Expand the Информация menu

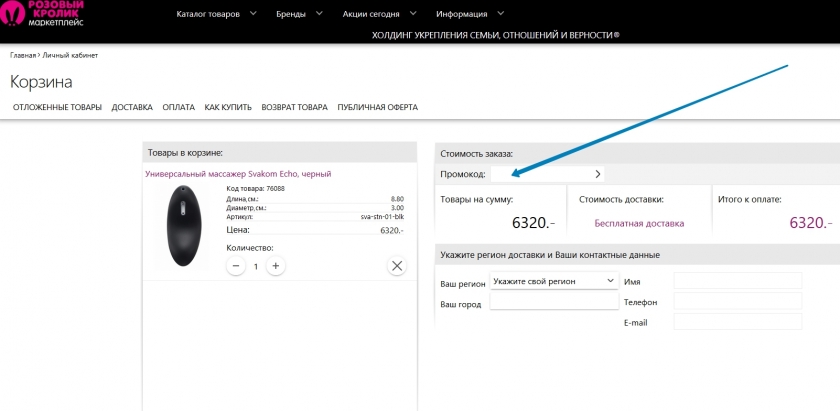point(470,14)
